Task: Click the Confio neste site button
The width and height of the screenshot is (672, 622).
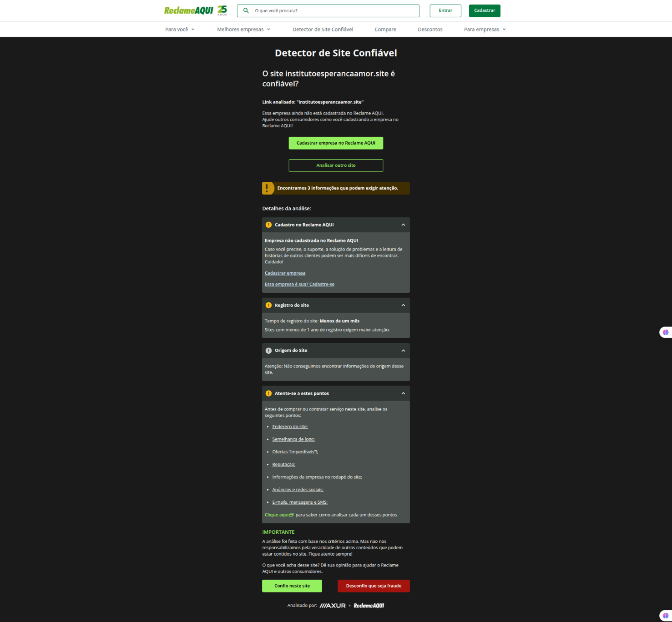Action: [292, 586]
